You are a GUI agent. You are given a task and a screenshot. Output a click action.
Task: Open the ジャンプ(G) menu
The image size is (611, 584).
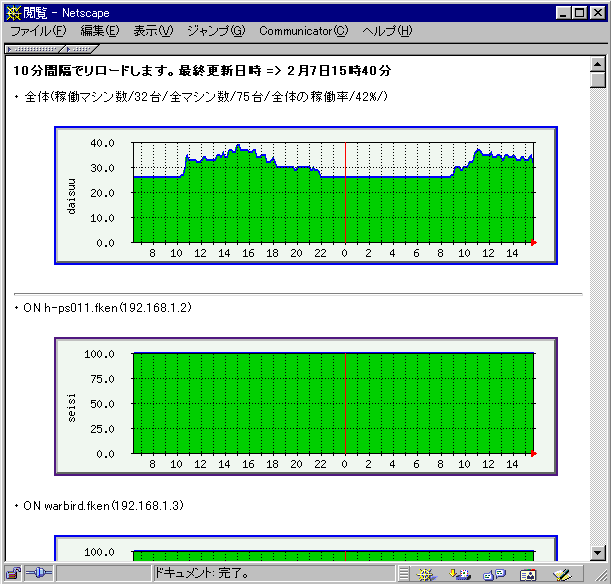(x=216, y=31)
